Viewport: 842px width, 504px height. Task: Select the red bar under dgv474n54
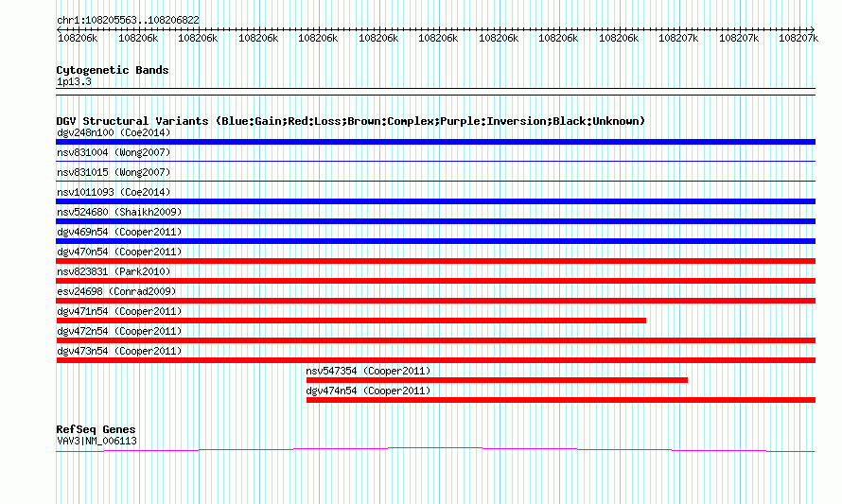(x=561, y=400)
